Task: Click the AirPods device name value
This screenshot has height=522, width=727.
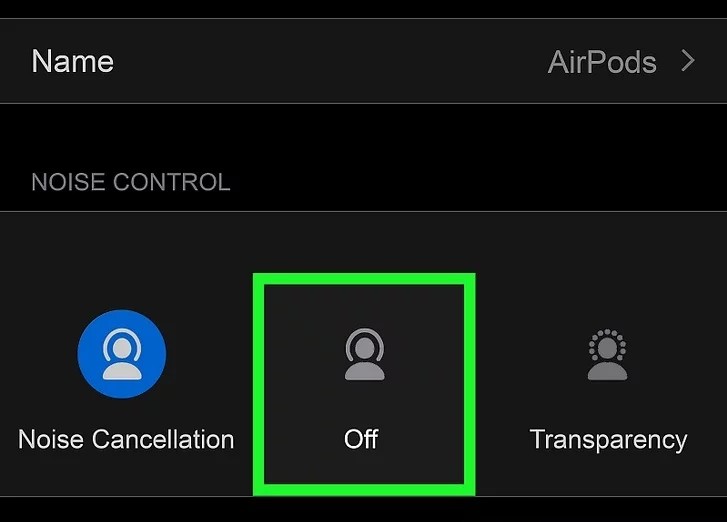Action: [602, 62]
